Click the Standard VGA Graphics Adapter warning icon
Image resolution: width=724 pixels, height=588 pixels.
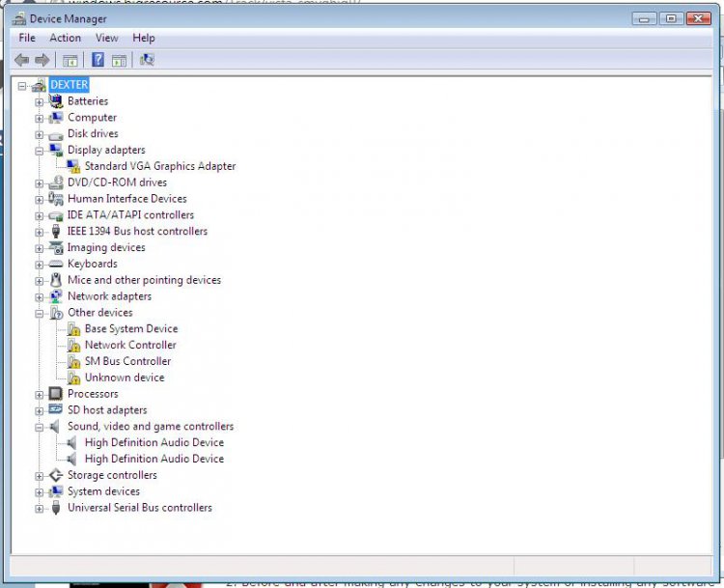click(x=73, y=166)
